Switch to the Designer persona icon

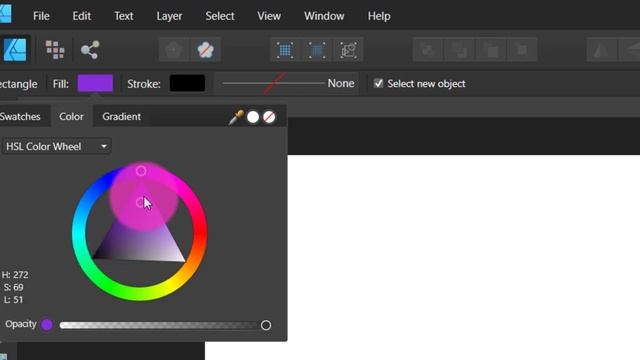[x=15, y=50]
